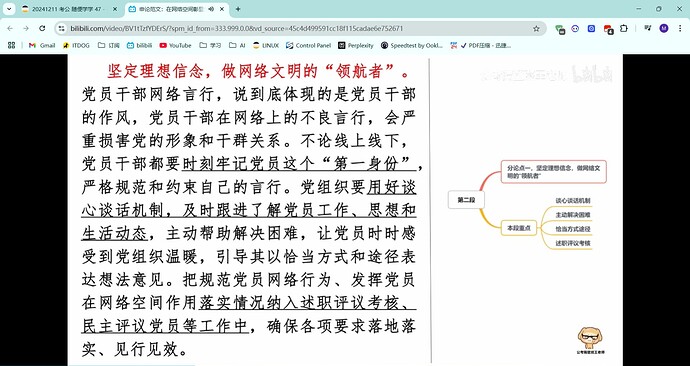Image resolution: width=690 pixels, height=366 pixels.
Task: Bookmark this page with the star
Action: point(536,29)
